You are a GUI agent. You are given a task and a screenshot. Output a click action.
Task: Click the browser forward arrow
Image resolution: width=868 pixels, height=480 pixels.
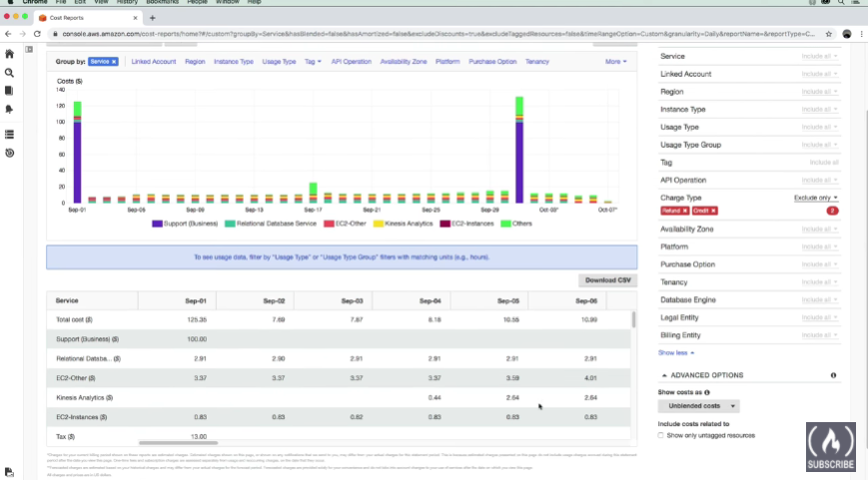[x=23, y=34]
